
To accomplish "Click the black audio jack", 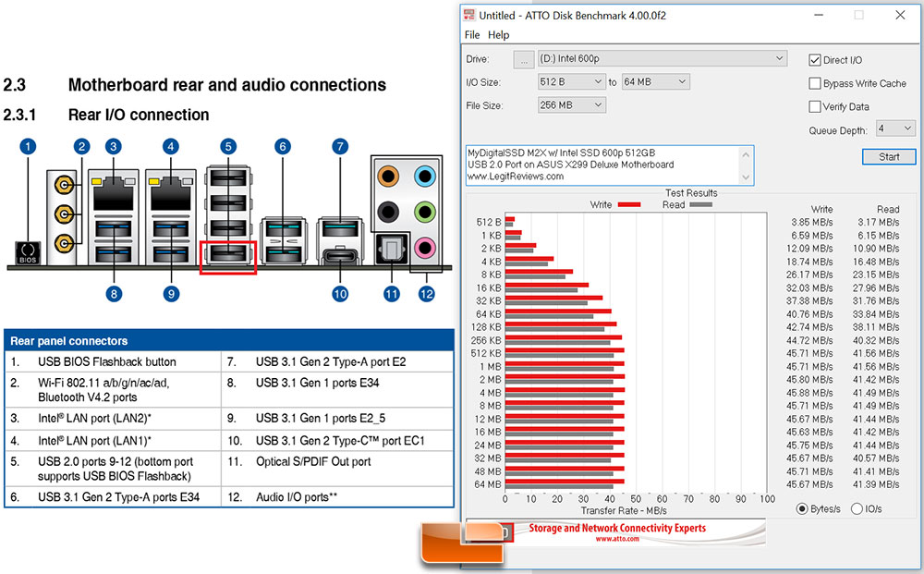I will pos(388,212).
